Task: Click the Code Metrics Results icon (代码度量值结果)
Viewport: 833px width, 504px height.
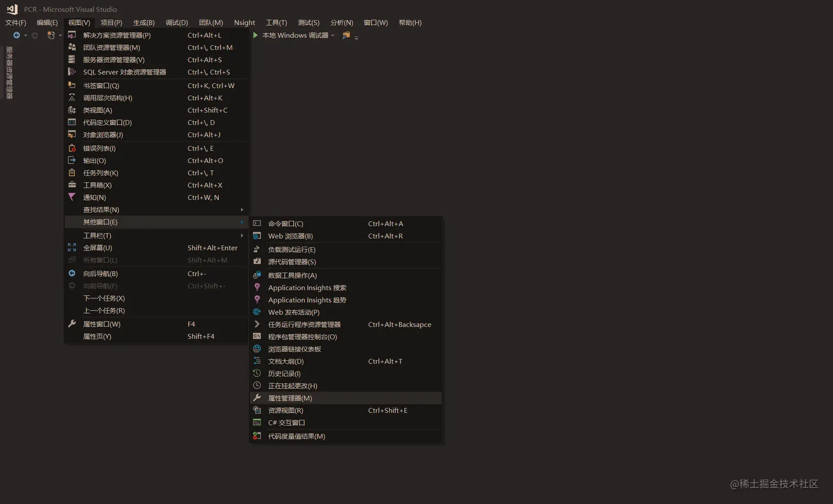Action: tap(257, 436)
